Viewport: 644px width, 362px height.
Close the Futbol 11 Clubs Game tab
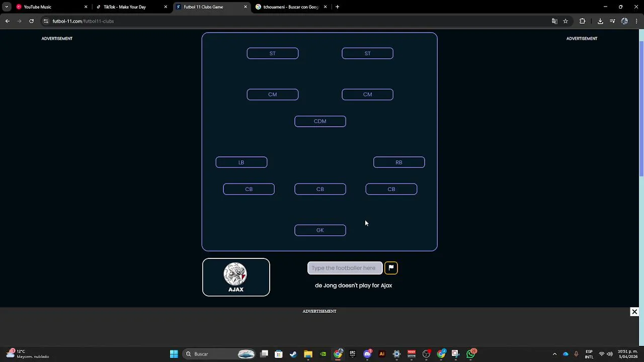tap(246, 7)
